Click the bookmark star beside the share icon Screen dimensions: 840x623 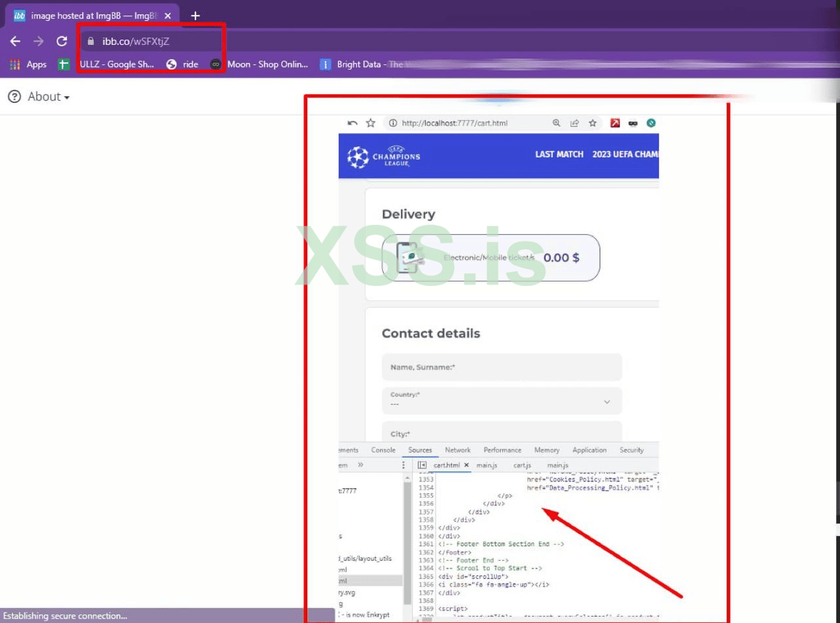593,123
